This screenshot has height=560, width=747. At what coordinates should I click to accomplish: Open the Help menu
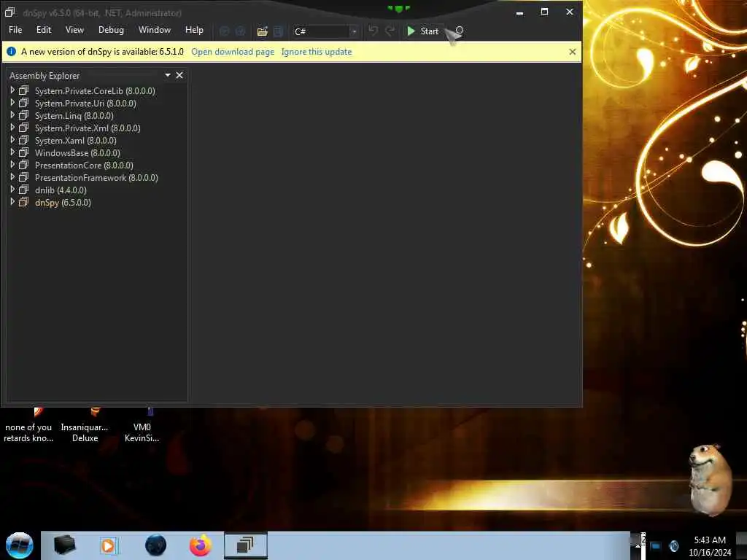point(194,30)
